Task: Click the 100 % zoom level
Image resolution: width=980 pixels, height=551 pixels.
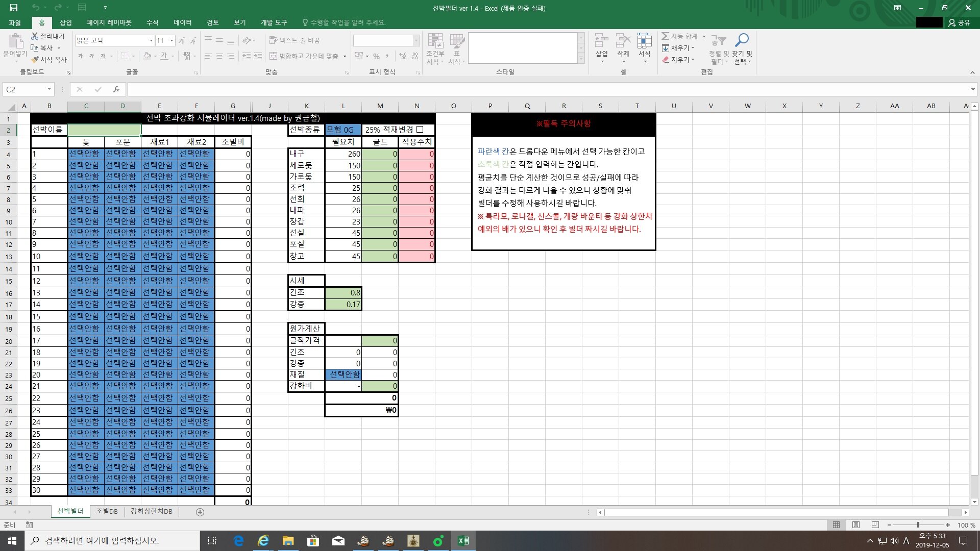Action: [x=966, y=525]
